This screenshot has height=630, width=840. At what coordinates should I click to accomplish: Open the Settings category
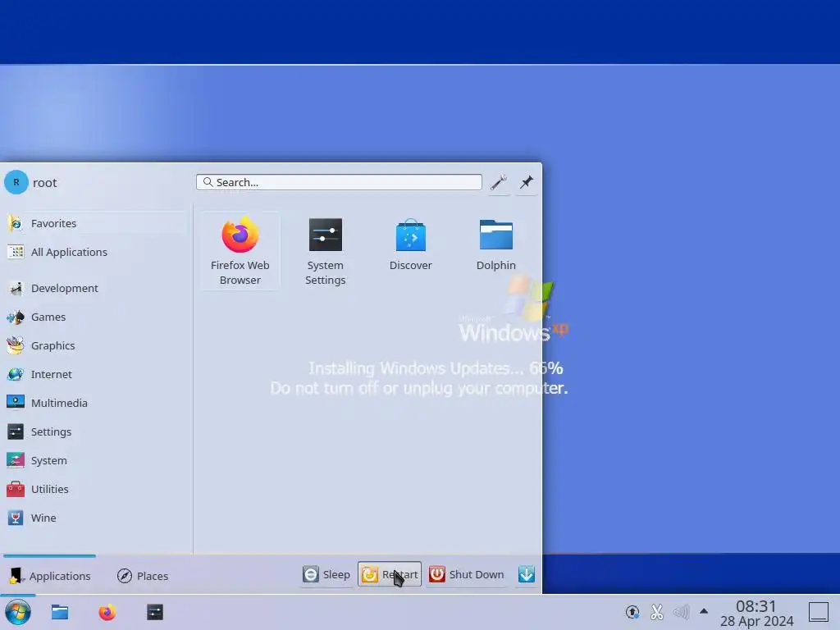pos(95,431)
